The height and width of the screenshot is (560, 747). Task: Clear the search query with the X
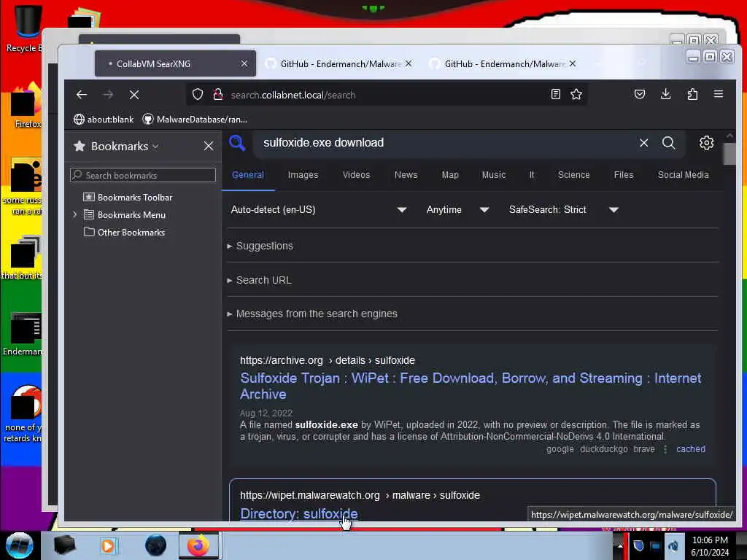pyautogui.click(x=643, y=143)
